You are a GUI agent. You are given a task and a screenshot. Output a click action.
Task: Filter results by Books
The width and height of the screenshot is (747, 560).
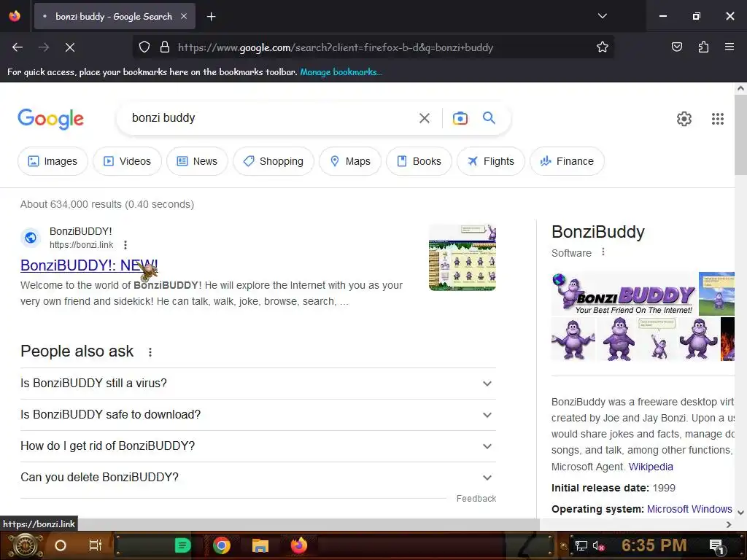(419, 161)
